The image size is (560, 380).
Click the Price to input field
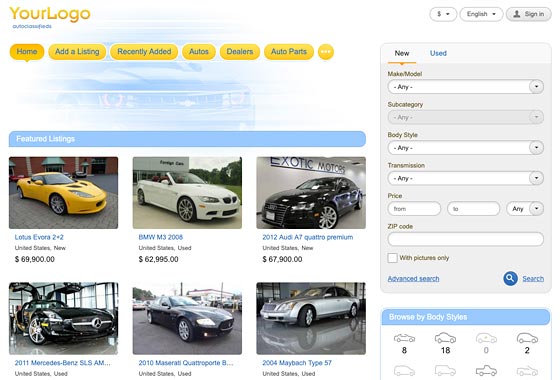point(474,209)
